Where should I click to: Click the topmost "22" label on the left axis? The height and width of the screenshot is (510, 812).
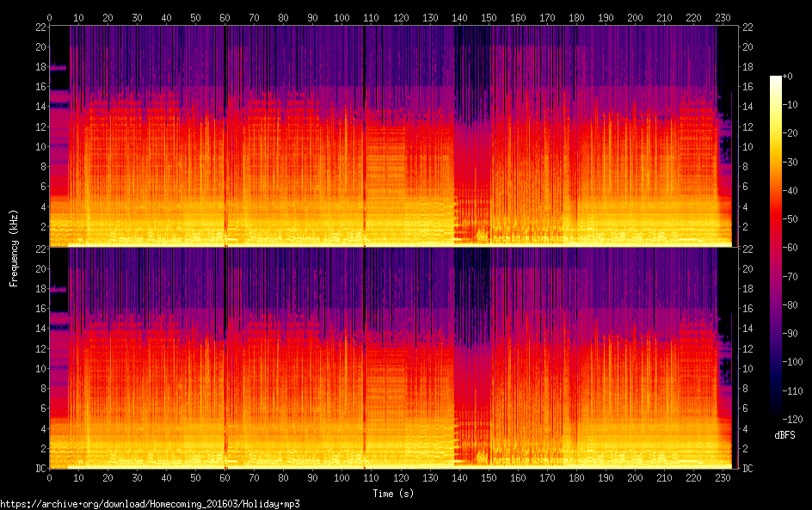click(x=40, y=27)
